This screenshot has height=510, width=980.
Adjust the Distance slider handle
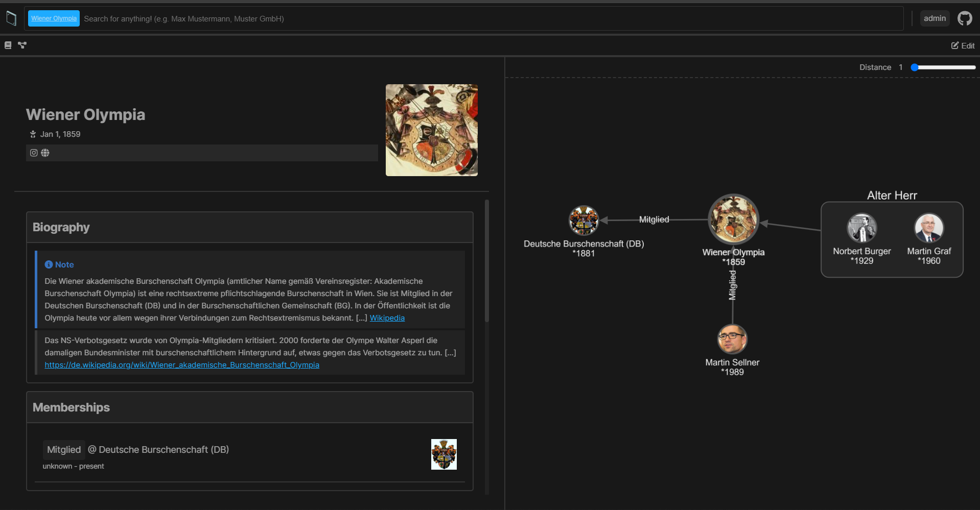tap(915, 67)
